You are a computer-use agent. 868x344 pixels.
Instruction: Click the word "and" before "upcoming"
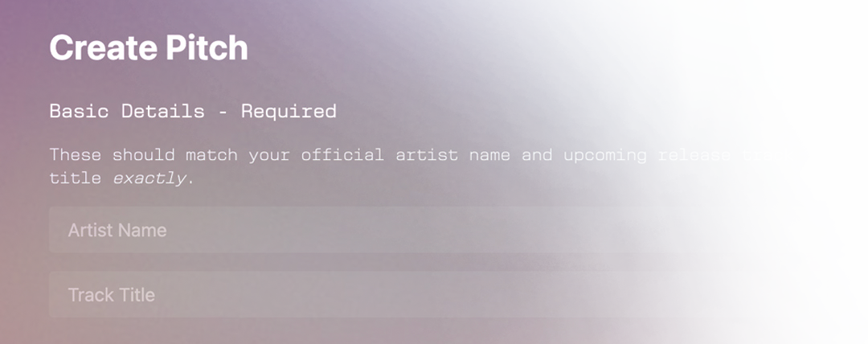(x=537, y=154)
